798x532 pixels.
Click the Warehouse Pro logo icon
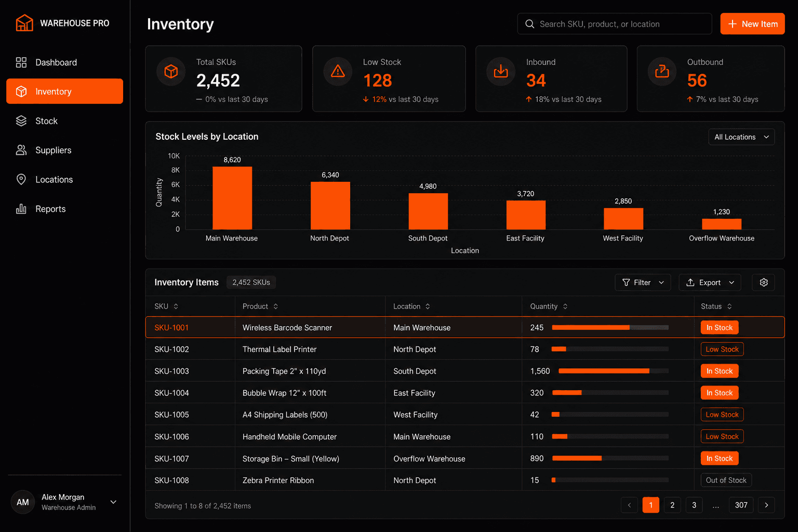tap(24, 23)
